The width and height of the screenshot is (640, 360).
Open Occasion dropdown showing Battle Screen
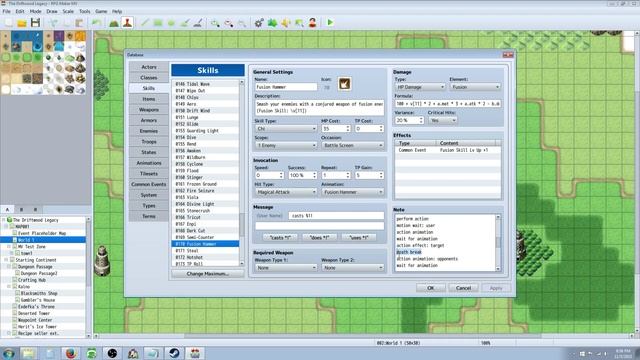[x=352, y=145]
